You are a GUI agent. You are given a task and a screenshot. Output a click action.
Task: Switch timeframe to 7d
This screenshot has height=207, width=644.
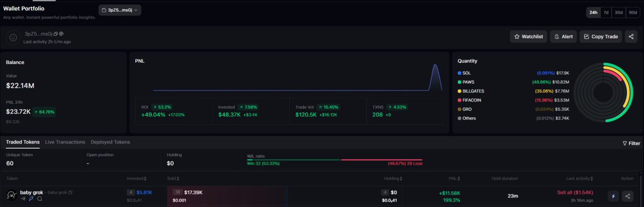[x=606, y=12]
